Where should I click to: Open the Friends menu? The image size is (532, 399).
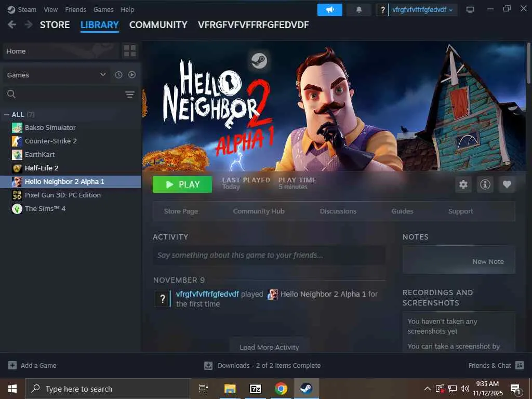click(75, 9)
